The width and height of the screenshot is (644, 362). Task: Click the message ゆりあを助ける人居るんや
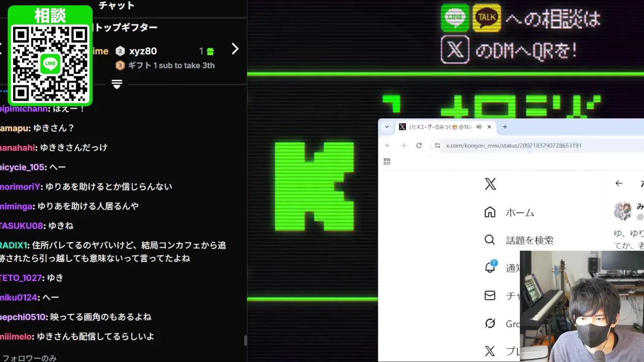(x=88, y=206)
